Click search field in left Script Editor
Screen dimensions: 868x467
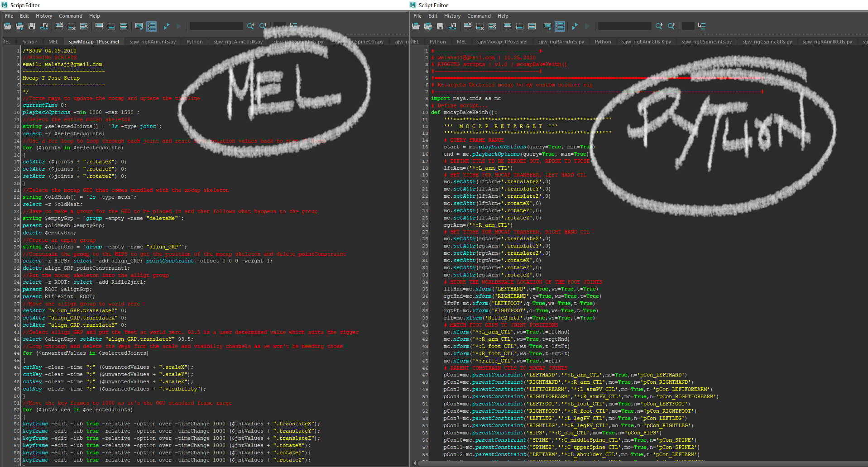click(x=216, y=26)
